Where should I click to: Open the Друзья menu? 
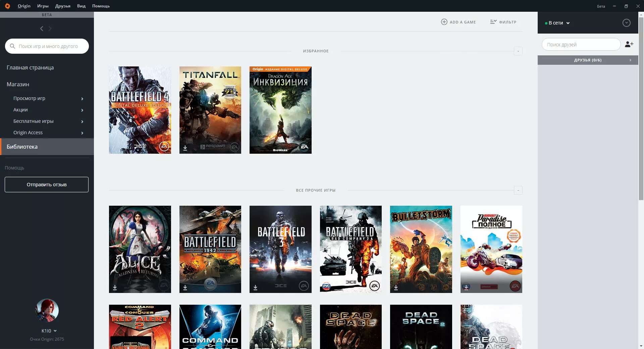point(63,6)
